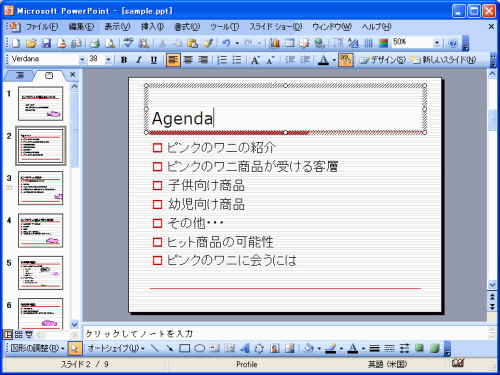Make a numbered list

(x=222, y=60)
